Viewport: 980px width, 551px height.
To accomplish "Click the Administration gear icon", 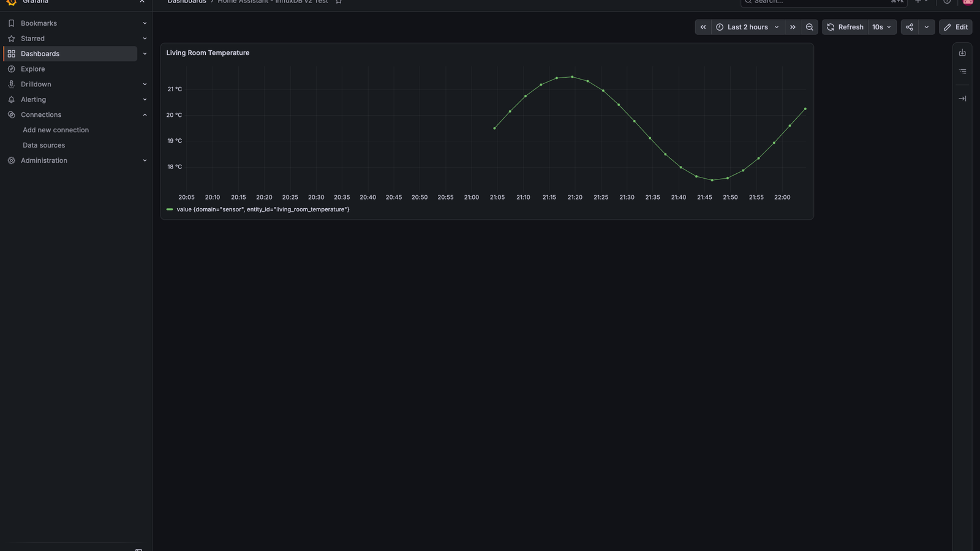I will (x=11, y=160).
